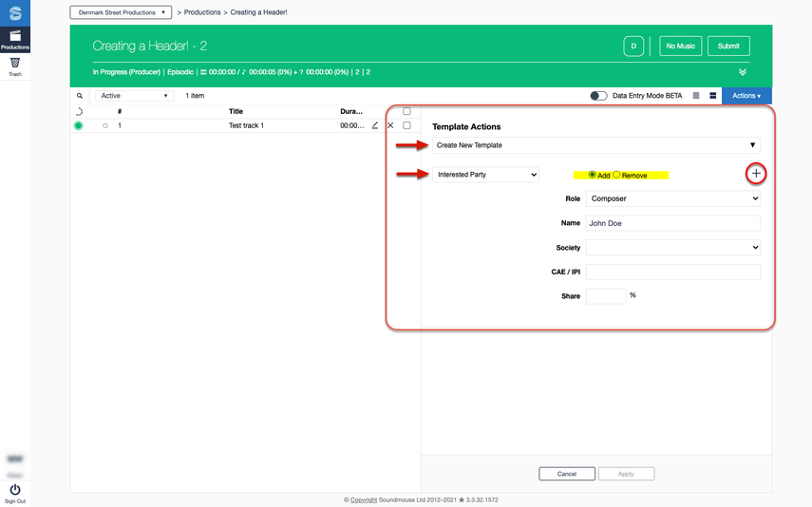
Task: Open the Productions sidebar section
Action: point(15,40)
